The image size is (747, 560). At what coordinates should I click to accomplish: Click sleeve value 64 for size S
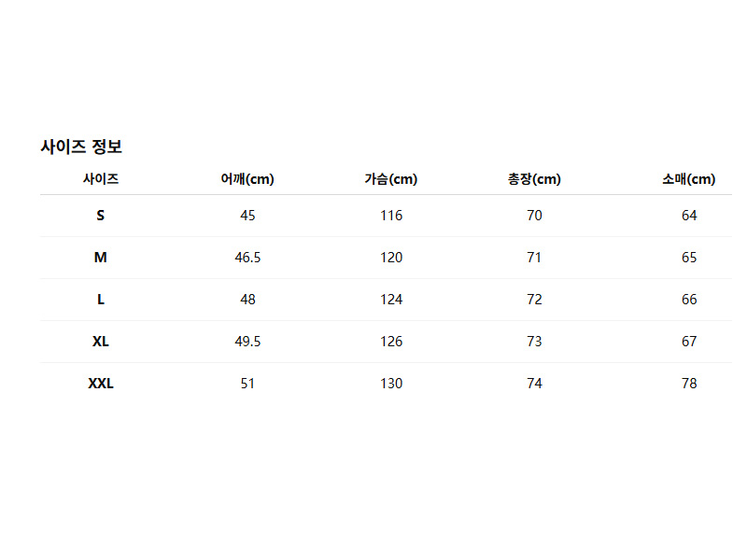click(689, 216)
